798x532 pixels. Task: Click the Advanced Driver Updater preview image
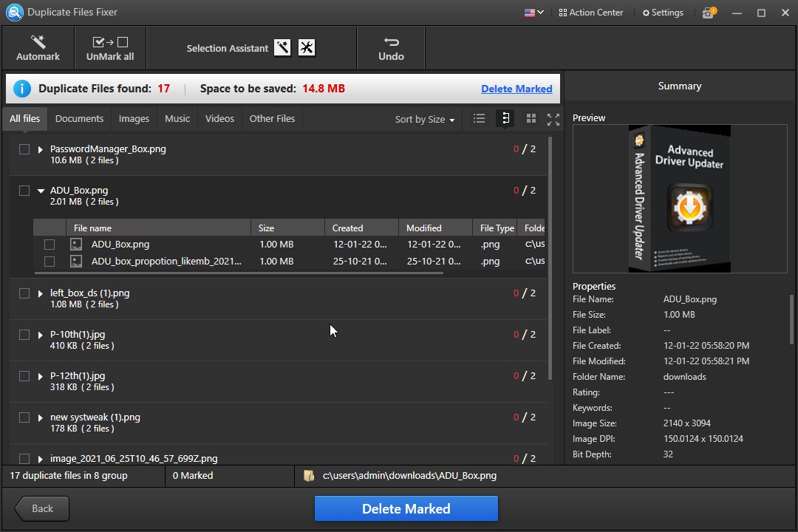click(679, 198)
